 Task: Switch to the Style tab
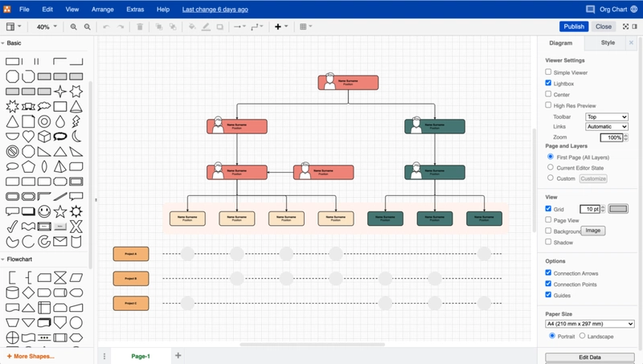pos(608,43)
